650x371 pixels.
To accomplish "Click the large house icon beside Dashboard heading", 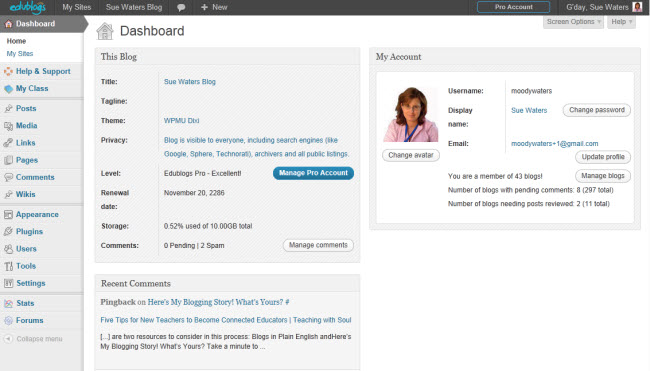I will [x=105, y=31].
